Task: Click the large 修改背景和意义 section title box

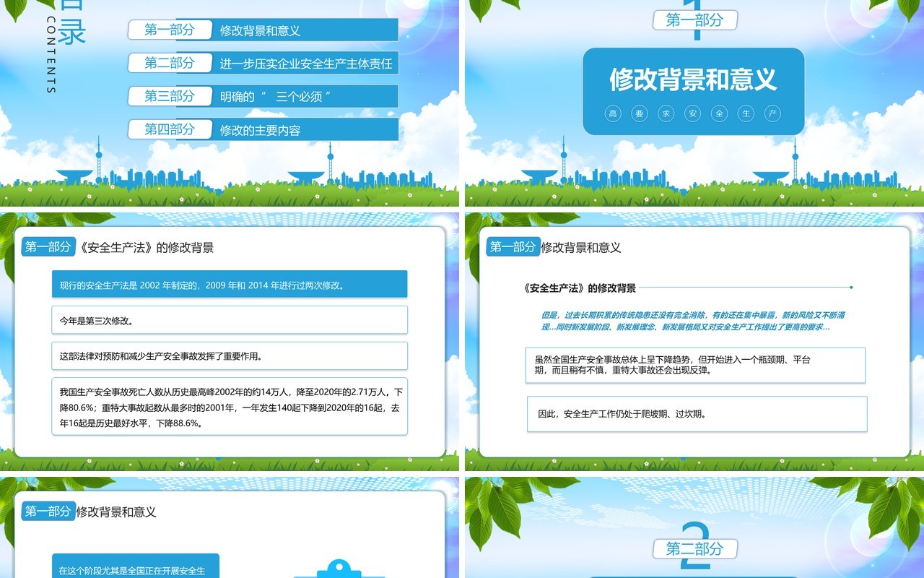Action: [693, 91]
